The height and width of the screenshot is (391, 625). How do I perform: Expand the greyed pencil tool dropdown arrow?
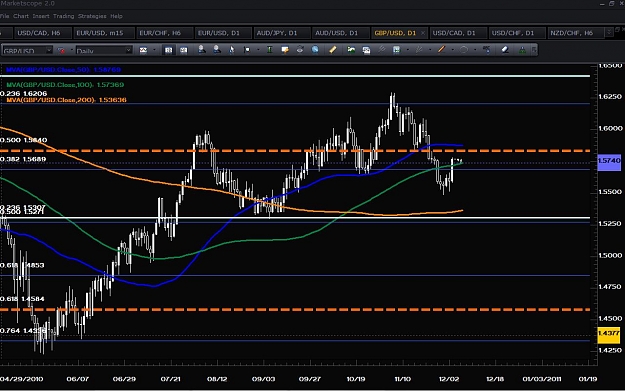coord(430,50)
